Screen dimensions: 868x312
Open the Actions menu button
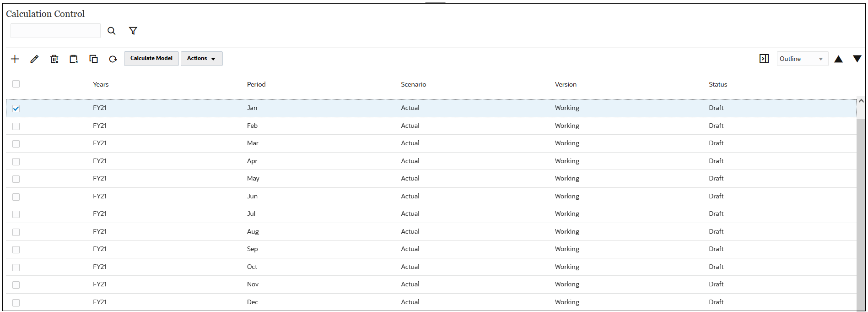(x=202, y=58)
